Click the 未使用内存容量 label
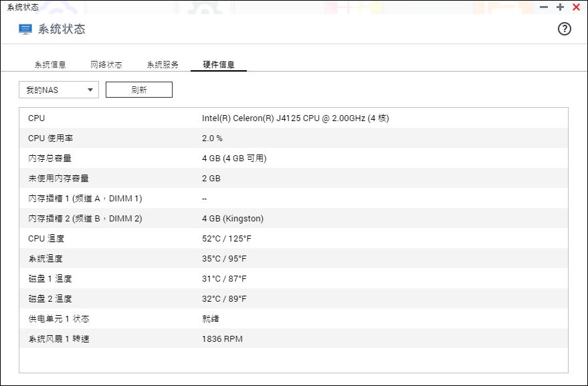Screen dimensions: 588x386 tap(58, 178)
